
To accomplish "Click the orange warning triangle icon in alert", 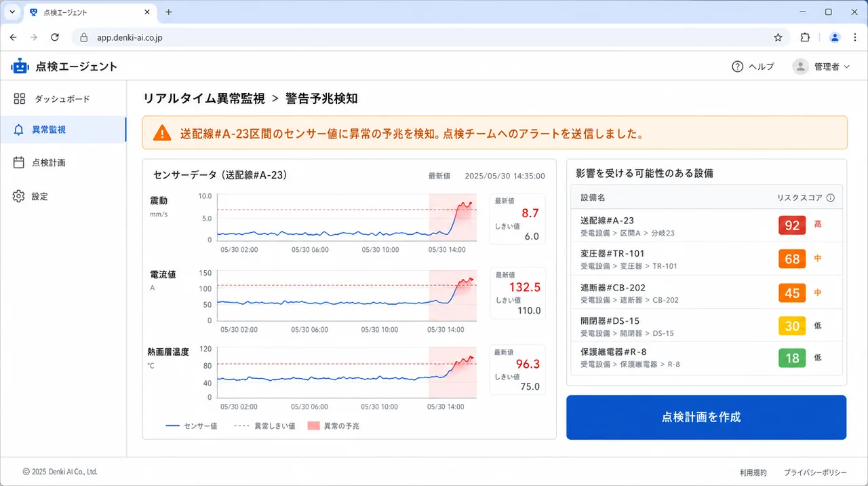I will pos(162,133).
